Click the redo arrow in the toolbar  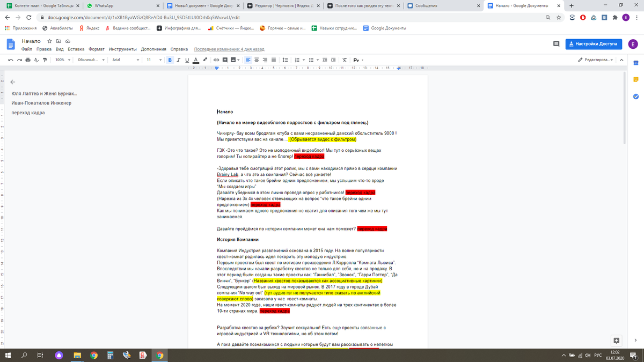click(20, 60)
